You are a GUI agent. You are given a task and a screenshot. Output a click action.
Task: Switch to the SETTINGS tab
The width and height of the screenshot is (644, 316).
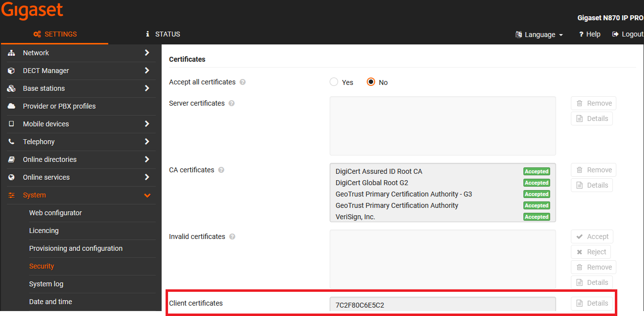click(x=54, y=34)
